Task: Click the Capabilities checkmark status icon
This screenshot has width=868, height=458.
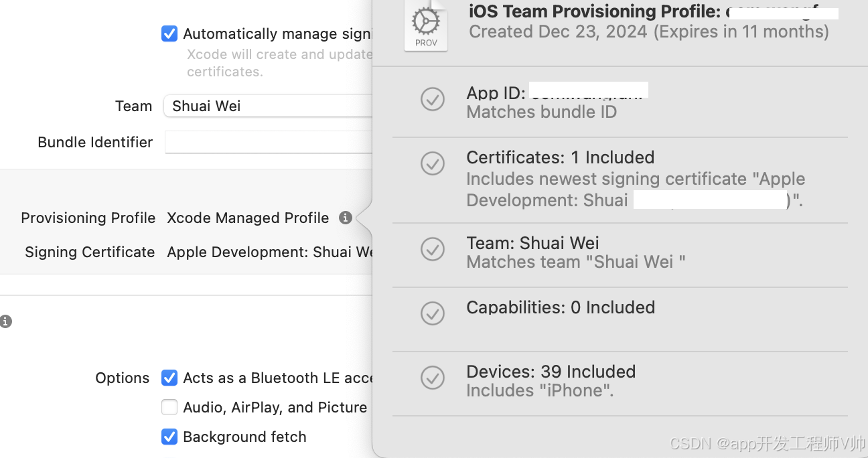Action: (x=433, y=313)
